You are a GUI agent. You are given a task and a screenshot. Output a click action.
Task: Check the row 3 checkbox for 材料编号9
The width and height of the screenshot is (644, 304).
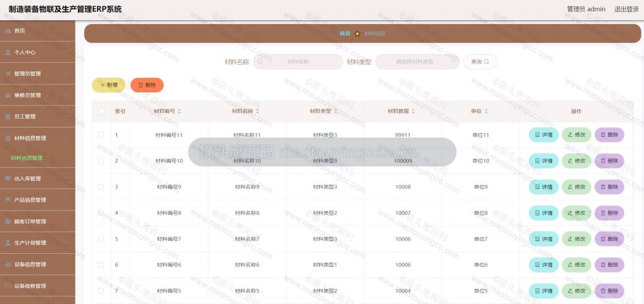pos(101,187)
